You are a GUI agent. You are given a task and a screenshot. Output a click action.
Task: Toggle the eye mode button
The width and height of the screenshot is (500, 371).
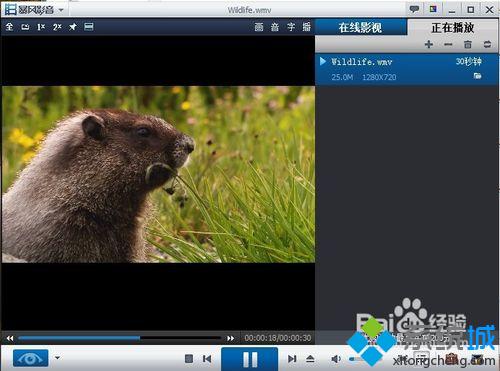[30, 358]
